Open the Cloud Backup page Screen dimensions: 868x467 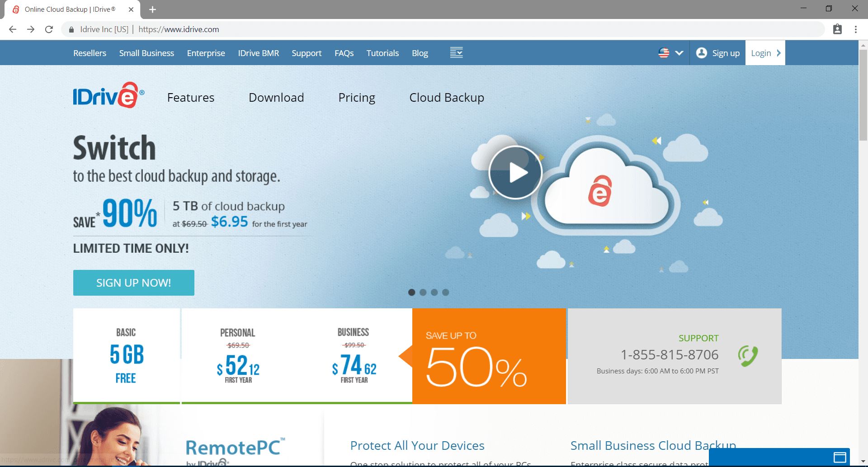coord(447,98)
